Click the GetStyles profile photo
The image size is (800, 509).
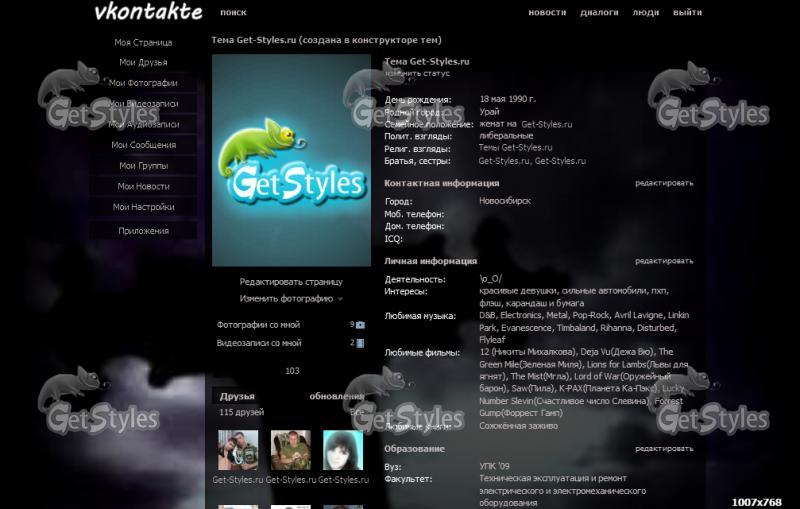click(291, 160)
